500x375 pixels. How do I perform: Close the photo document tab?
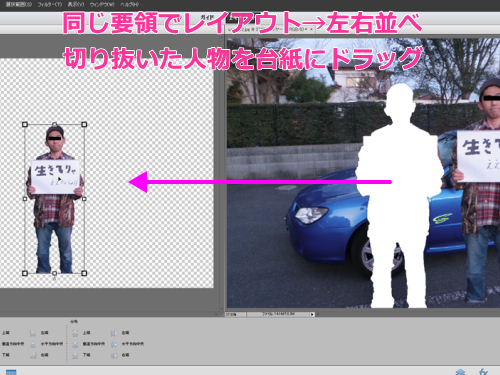point(311,29)
